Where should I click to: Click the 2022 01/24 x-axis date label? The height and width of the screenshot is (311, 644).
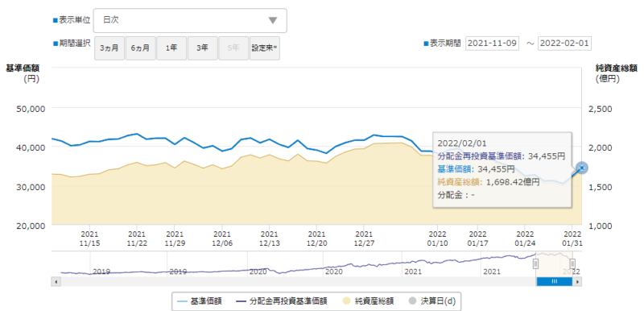tap(525, 238)
